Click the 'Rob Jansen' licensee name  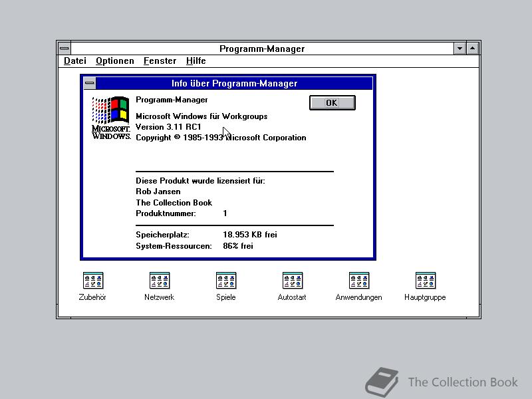click(158, 192)
